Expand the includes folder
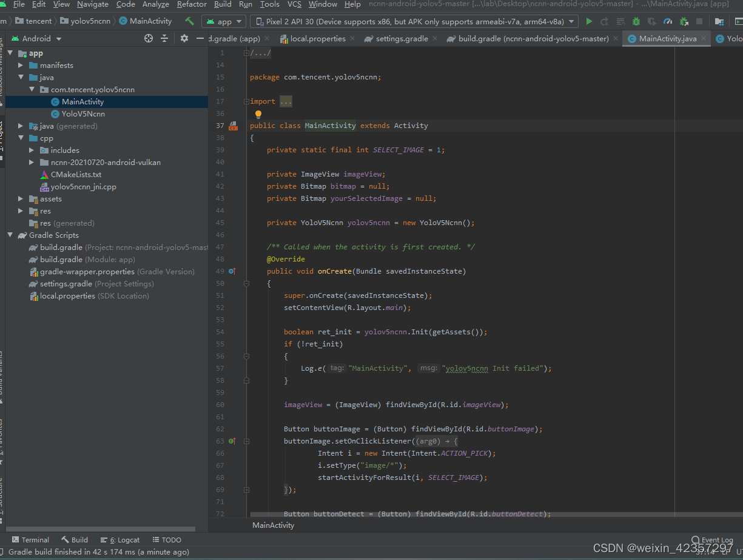Screen dimensions: 743x560 tap(32, 150)
